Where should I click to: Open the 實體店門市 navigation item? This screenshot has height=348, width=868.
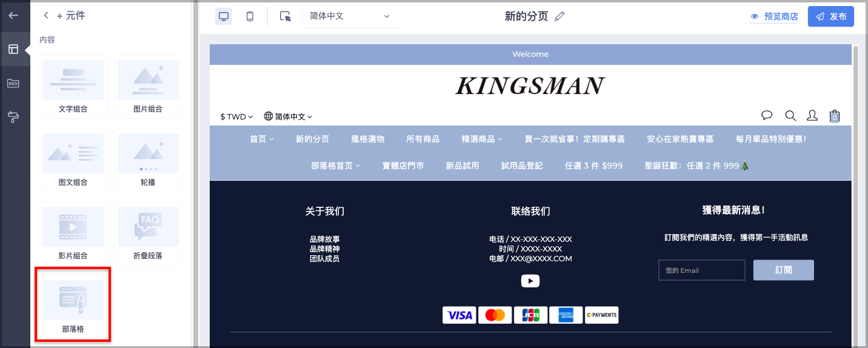pyautogui.click(x=403, y=166)
